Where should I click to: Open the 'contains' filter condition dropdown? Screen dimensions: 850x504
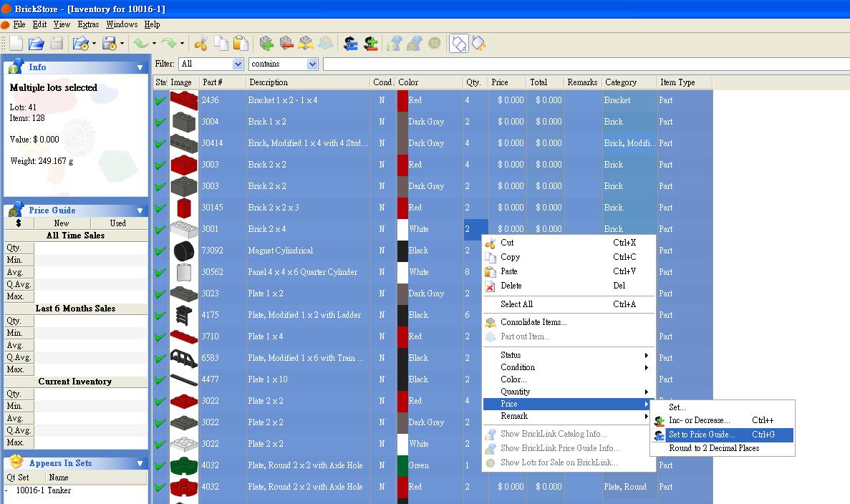click(312, 64)
